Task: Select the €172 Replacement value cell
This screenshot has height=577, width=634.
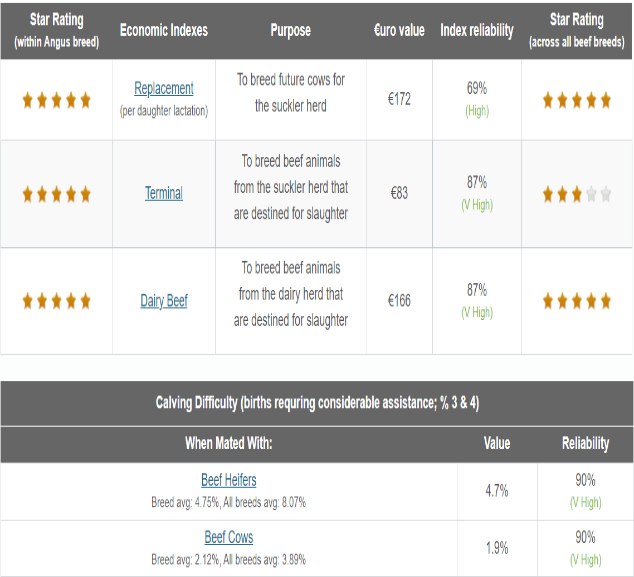Action: tap(399, 99)
